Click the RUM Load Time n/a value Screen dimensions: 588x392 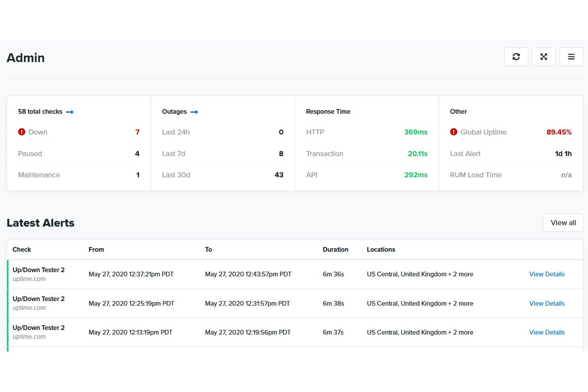click(x=567, y=175)
